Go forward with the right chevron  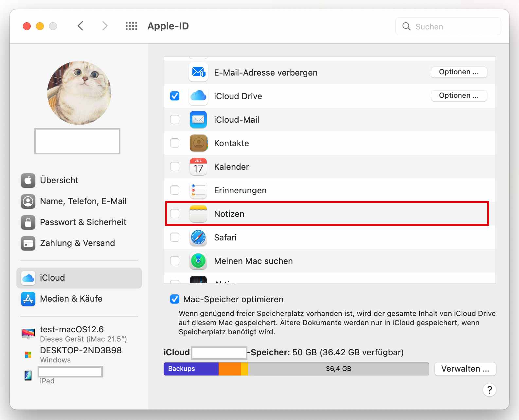[x=105, y=26]
